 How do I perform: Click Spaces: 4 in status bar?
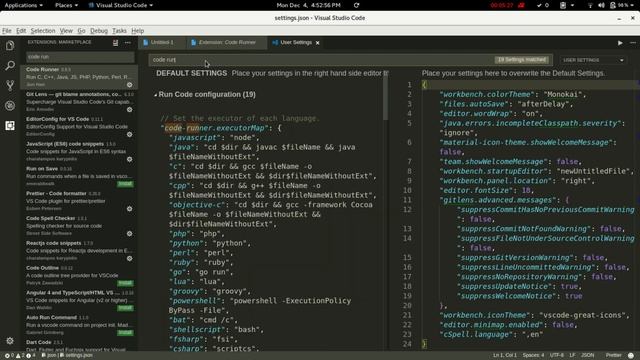click(x=533, y=356)
